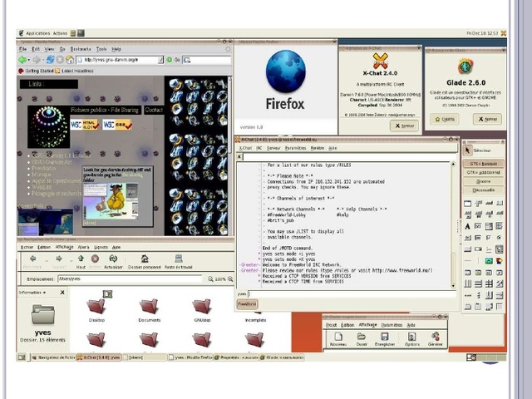Open the Applications menu in the top panel
This screenshot has width=532, height=399.
pos(38,33)
